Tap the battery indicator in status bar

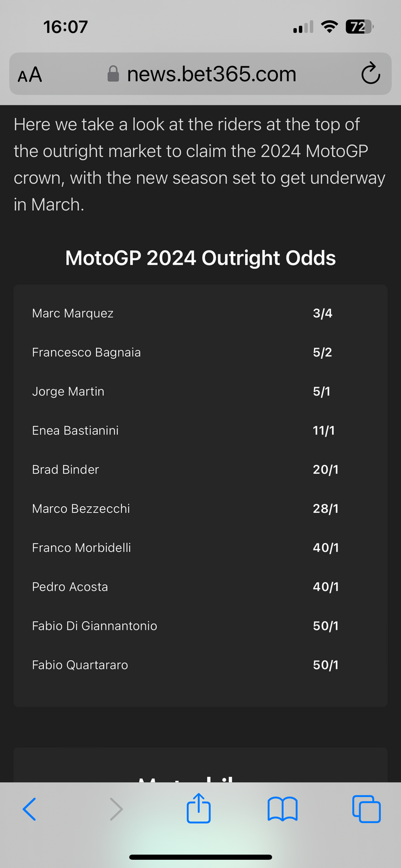[359, 27]
